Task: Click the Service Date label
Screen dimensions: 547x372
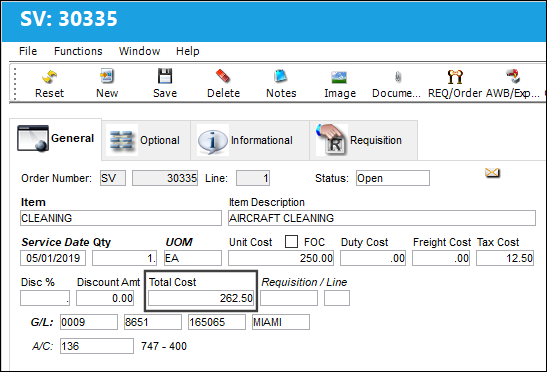Action: pyautogui.click(x=55, y=242)
